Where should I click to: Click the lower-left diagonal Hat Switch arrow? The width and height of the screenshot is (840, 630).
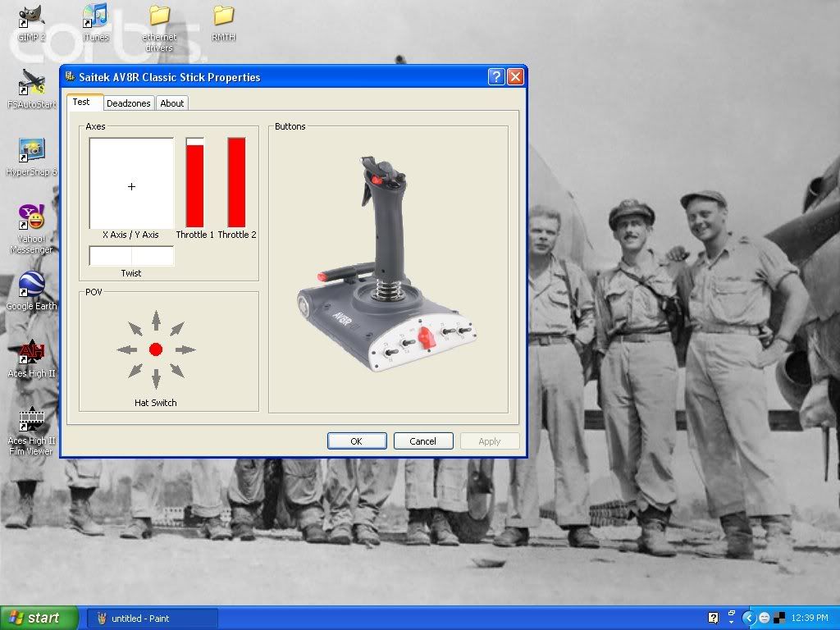pos(135,371)
